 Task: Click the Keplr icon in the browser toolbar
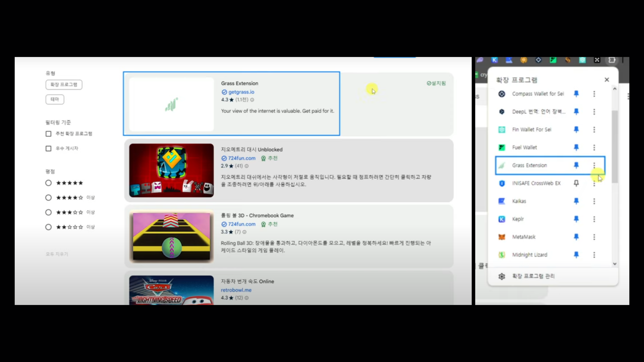coord(494,60)
